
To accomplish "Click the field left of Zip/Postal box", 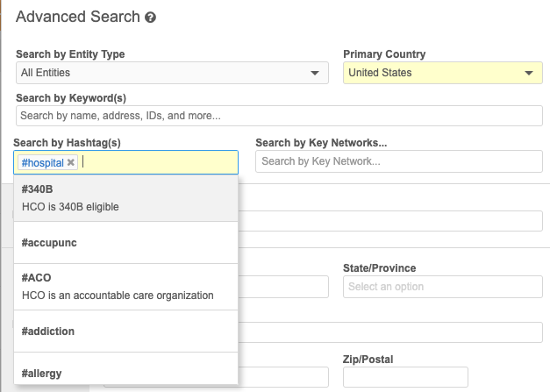I will point(282,377).
